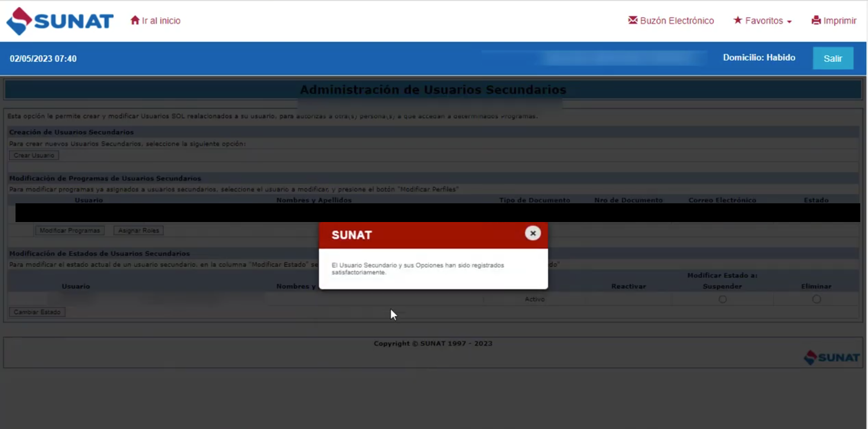Image resolution: width=868 pixels, height=429 pixels.
Task: Click the Activo status cell
Action: (x=534, y=299)
